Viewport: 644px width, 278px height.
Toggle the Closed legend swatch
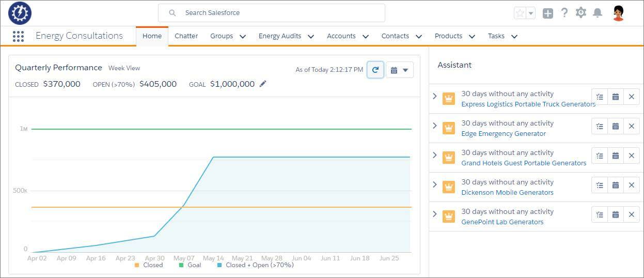[x=137, y=265]
